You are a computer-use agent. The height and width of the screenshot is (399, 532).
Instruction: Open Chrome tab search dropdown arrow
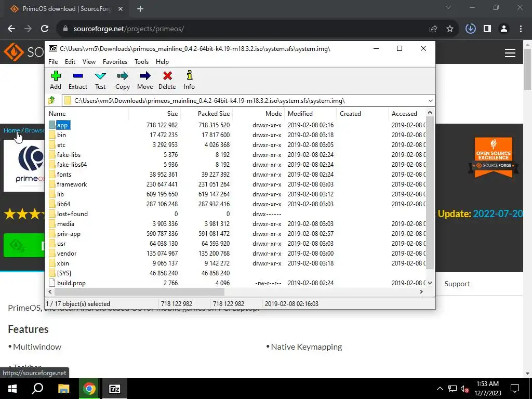tap(448, 7)
